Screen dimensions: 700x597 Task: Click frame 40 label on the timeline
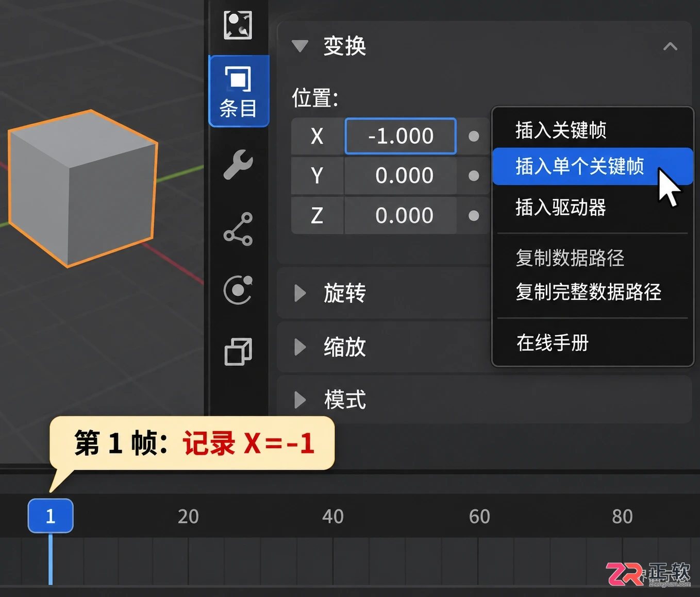click(x=333, y=516)
